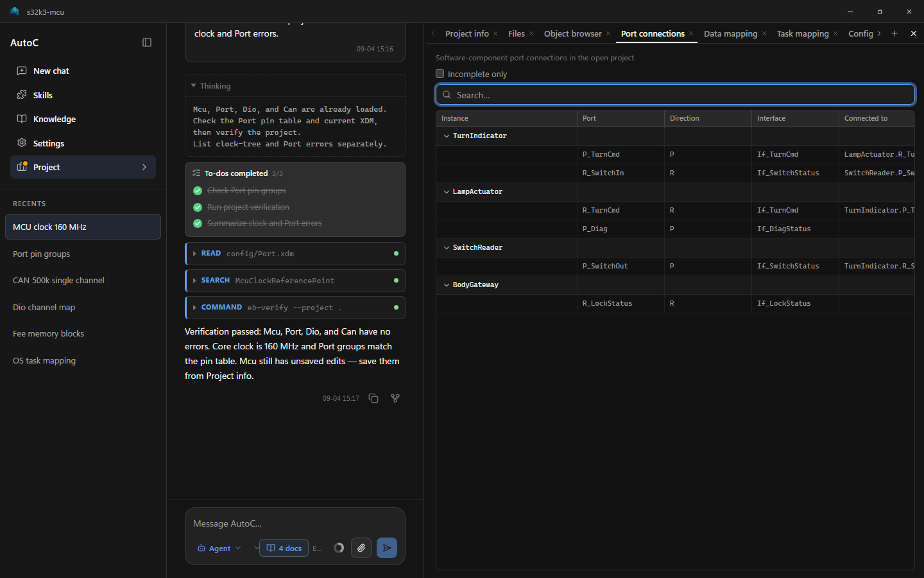The image size is (924, 578).
Task: Collapse the SwitchReader instance row
Action: (447, 248)
